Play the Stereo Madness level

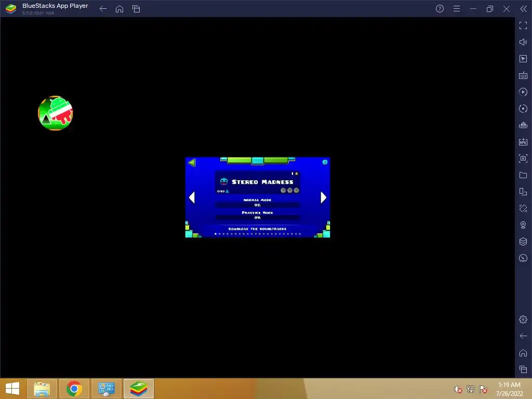pos(258,182)
